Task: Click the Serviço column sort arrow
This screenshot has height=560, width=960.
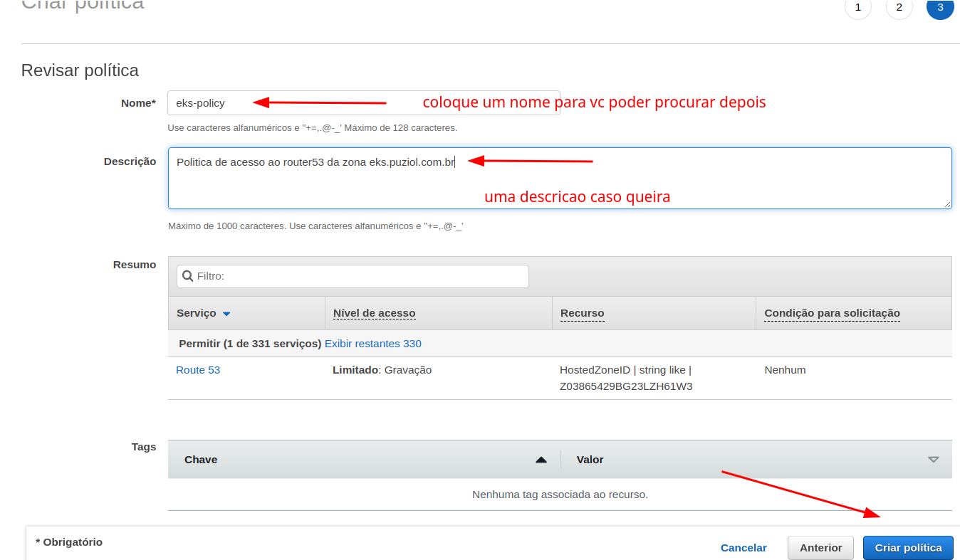Action: click(226, 314)
